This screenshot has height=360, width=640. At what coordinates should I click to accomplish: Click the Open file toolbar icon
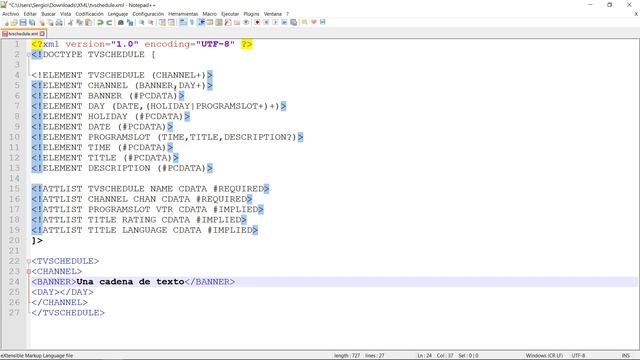point(14,22)
